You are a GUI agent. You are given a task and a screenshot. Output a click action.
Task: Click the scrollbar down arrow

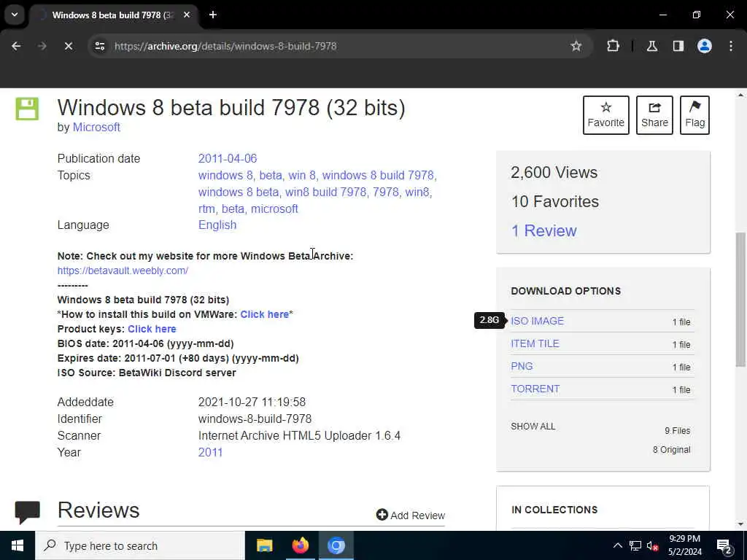coord(740,524)
